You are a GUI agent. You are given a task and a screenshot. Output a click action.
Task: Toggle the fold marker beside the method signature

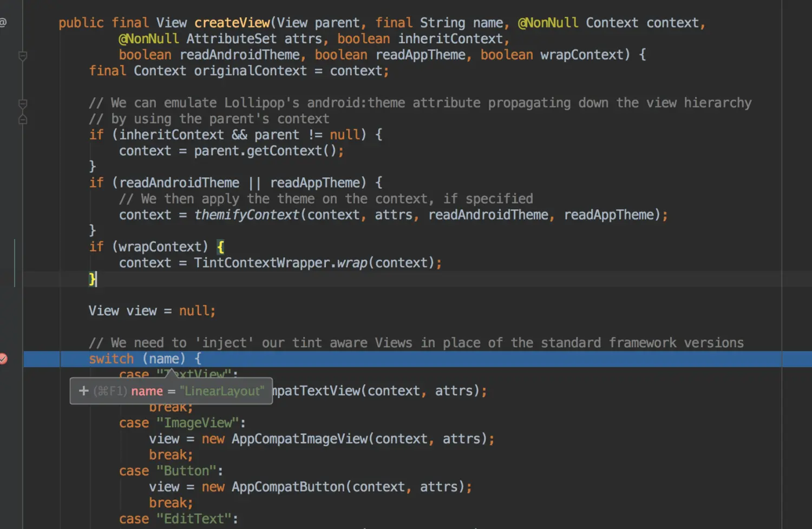[x=23, y=55]
